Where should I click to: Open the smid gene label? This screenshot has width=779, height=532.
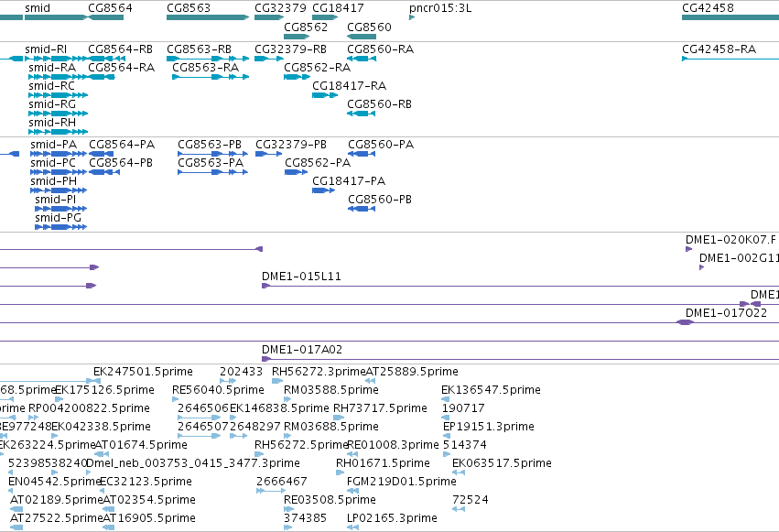[38, 8]
